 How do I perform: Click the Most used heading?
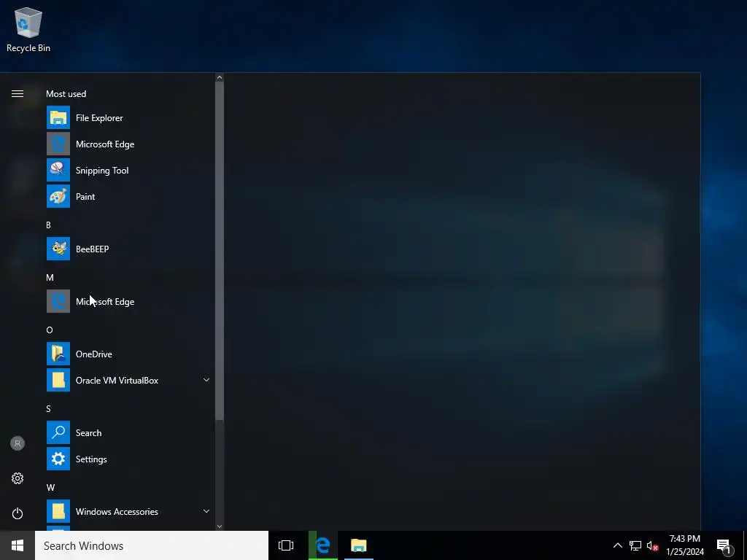[66, 94]
